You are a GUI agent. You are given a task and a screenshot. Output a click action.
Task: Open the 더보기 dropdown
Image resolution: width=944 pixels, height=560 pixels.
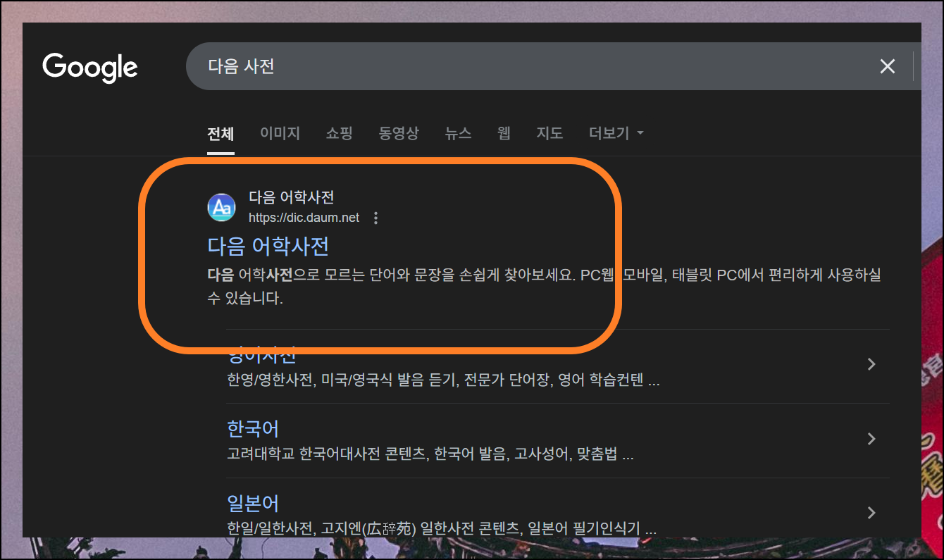(616, 133)
